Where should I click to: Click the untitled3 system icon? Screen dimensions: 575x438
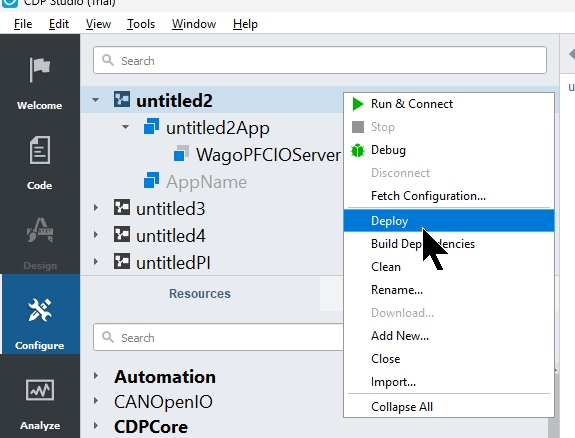pyautogui.click(x=121, y=208)
